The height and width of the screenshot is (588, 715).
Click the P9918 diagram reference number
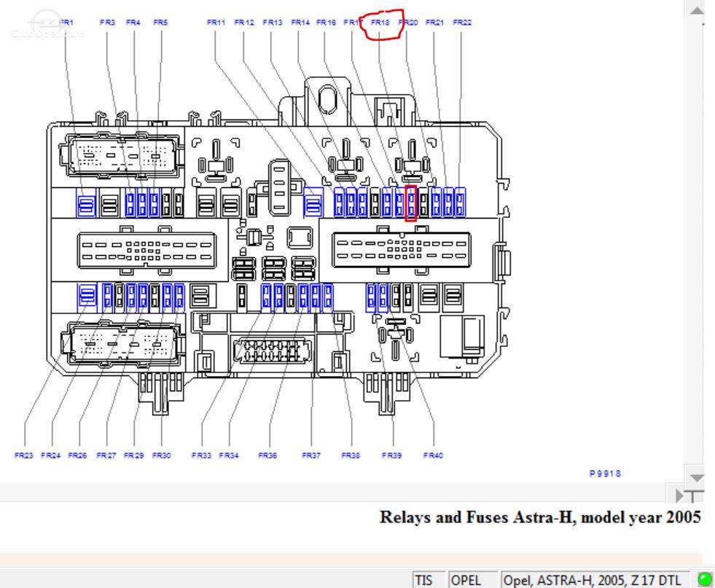pos(605,474)
